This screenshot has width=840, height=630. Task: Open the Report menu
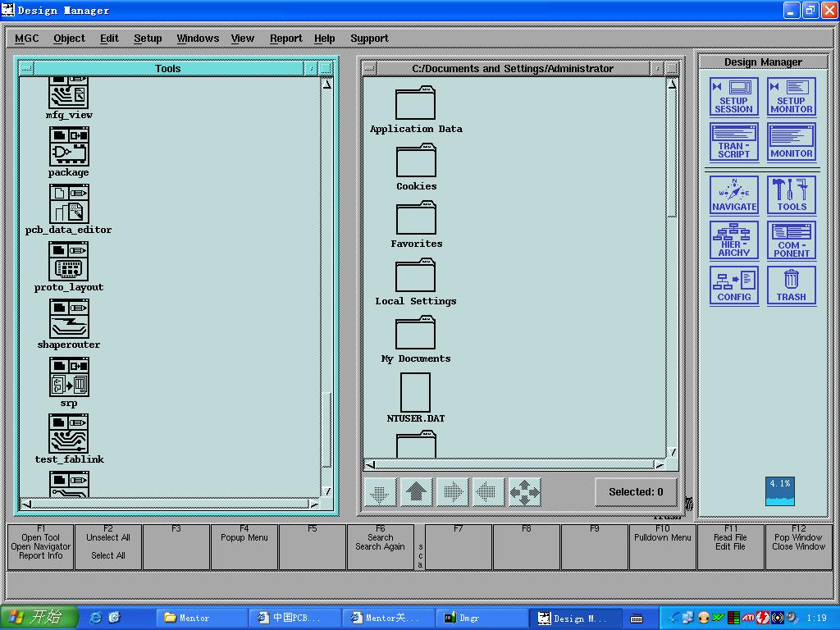286,39
